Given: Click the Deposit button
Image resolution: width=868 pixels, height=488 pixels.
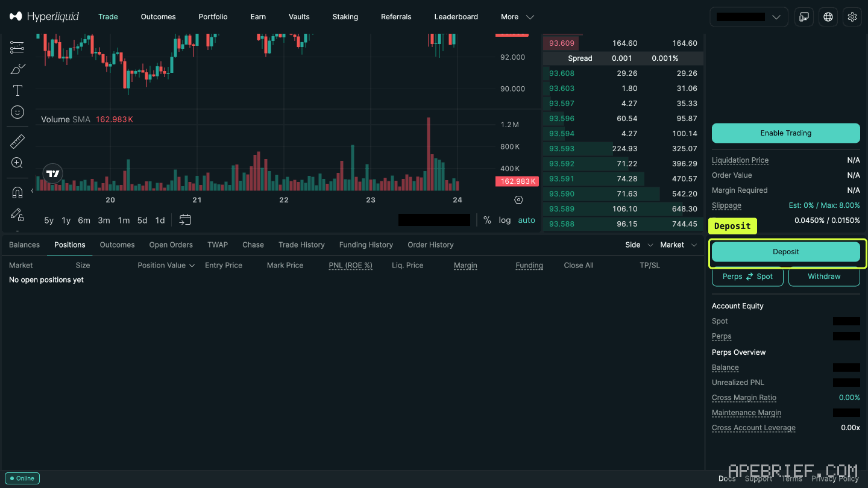Looking at the screenshot, I should pyautogui.click(x=785, y=252).
